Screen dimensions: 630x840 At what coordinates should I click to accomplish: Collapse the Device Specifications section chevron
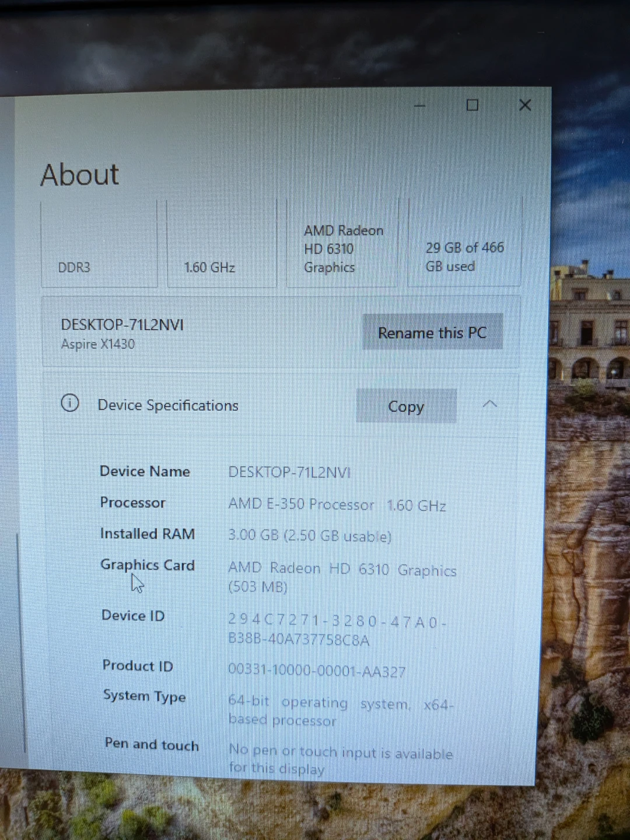490,404
